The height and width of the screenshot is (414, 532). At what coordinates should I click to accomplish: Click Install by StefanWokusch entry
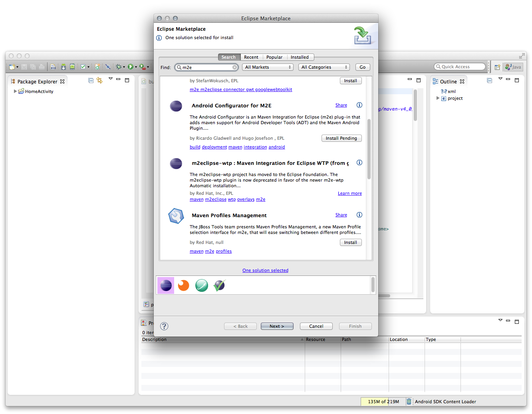[x=351, y=81]
